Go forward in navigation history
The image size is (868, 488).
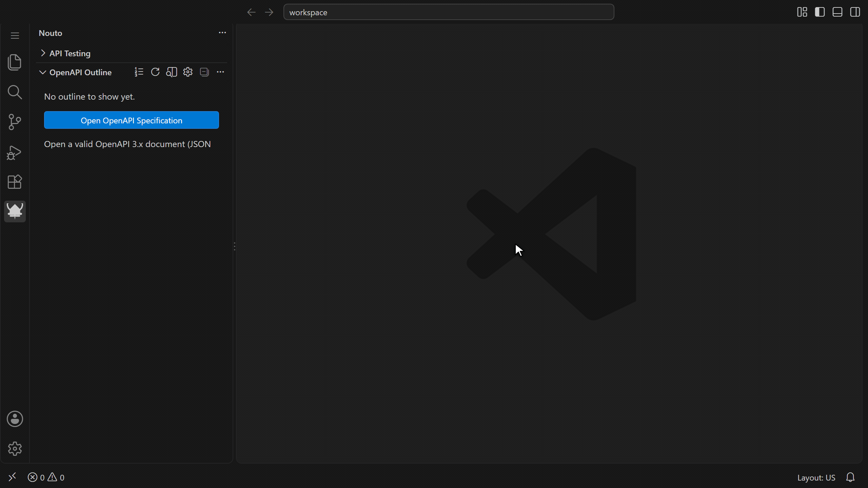pos(269,12)
